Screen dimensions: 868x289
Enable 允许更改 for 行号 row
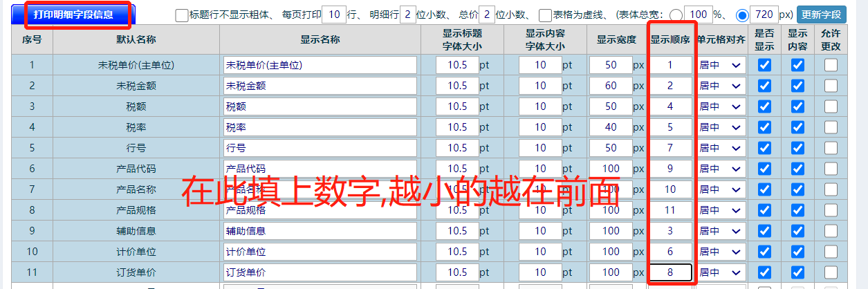point(831,149)
